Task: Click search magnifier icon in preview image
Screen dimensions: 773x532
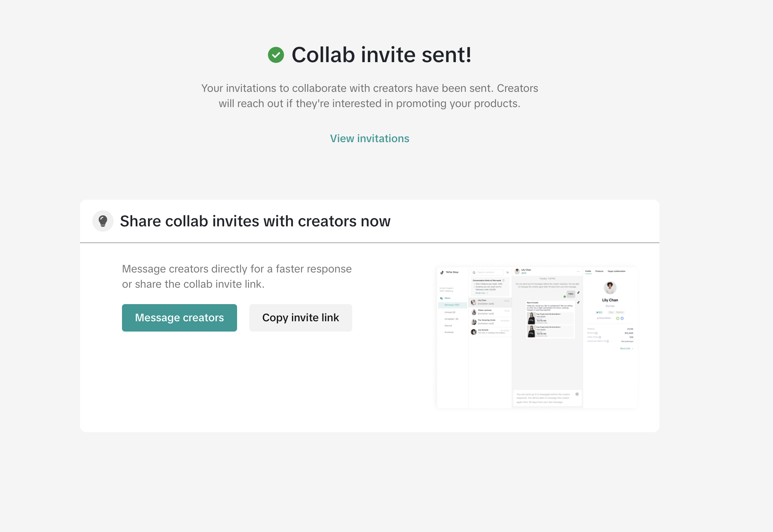Action: (x=474, y=272)
